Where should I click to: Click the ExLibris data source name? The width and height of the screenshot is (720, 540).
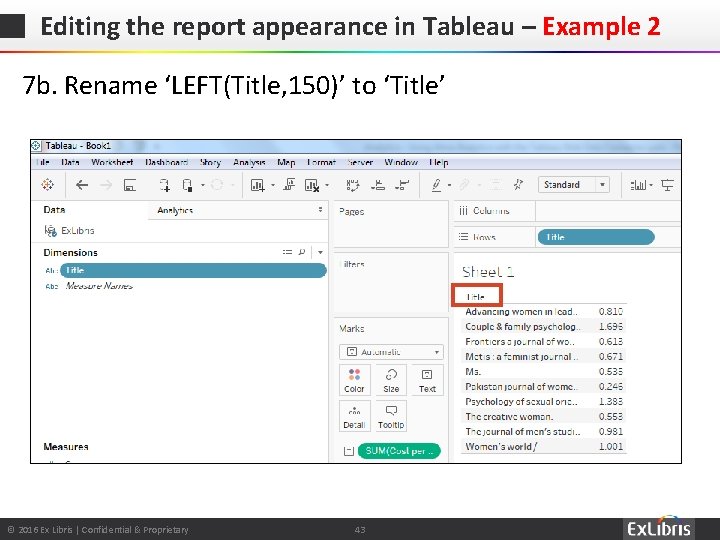(78, 231)
